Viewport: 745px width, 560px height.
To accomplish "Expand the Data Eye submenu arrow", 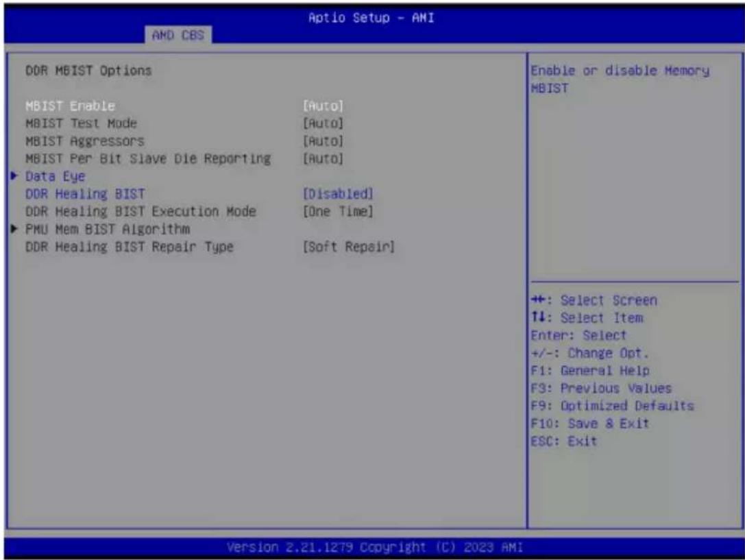I will point(14,175).
